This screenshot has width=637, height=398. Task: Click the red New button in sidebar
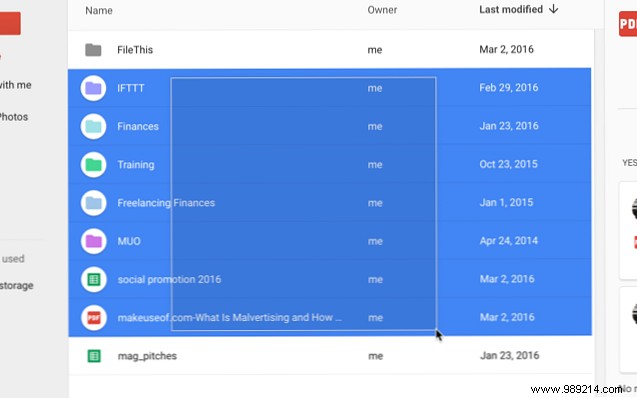tap(10, 23)
